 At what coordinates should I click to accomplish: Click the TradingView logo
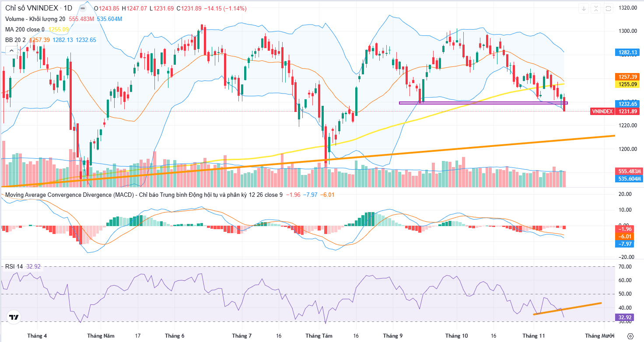(14, 318)
